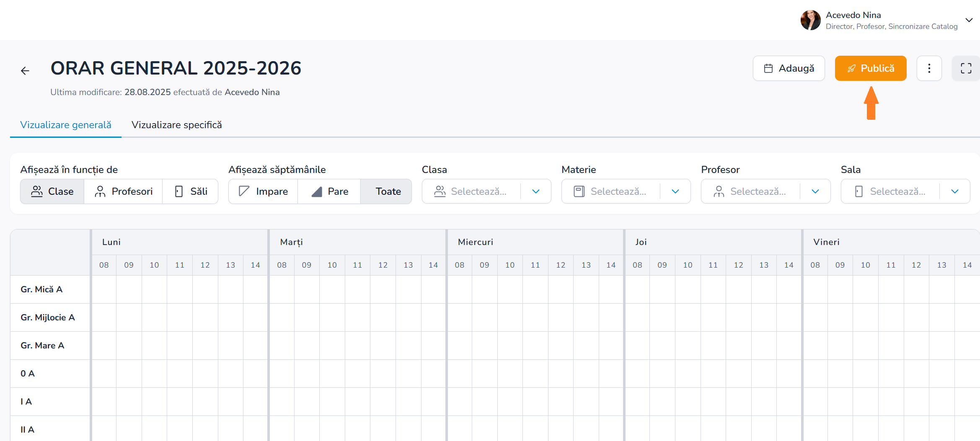Click the ORAR GENERAL 2025-2026 title
The width and height of the screenshot is (980, 441).
point(176,68)
